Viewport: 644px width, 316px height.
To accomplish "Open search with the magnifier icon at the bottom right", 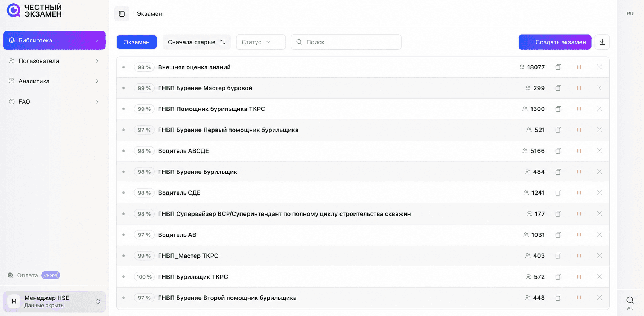I will (x=630, y=300).
